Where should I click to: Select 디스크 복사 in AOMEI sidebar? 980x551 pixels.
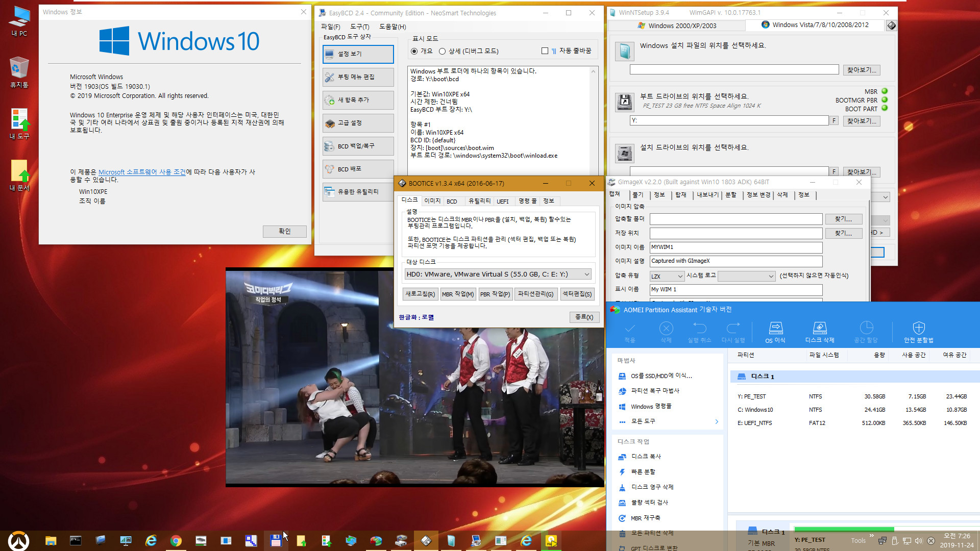[646, 457]
